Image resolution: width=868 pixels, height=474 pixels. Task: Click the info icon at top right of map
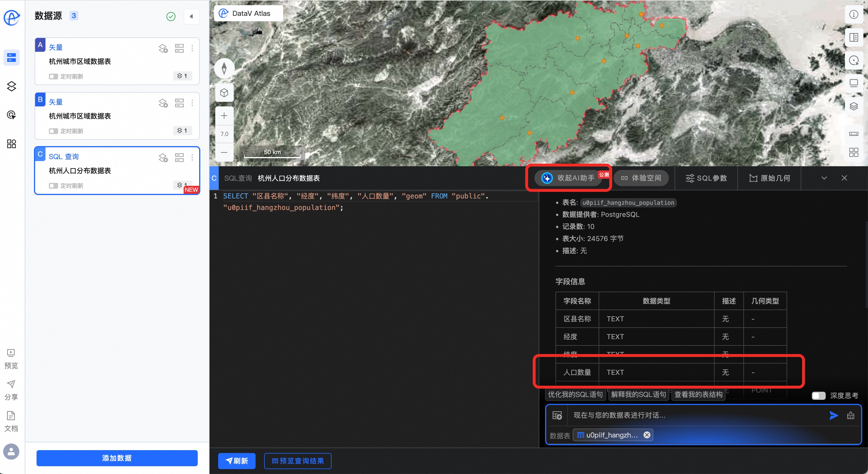pyautogui.click(x=854, y=14)
